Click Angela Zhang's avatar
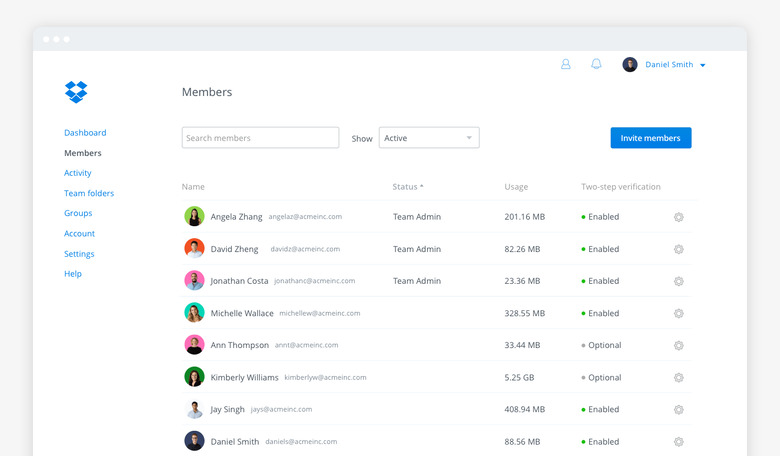Viewport: 780px width, 456px height. pos(195,216)
